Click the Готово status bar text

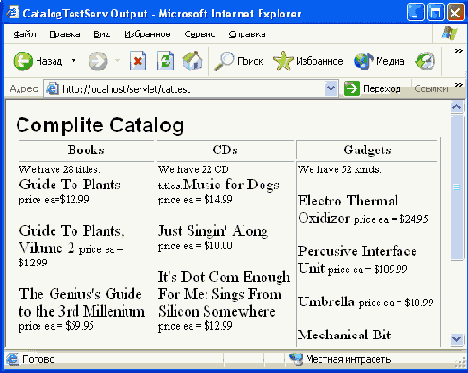pyautogui.click(x=38, y=359)
